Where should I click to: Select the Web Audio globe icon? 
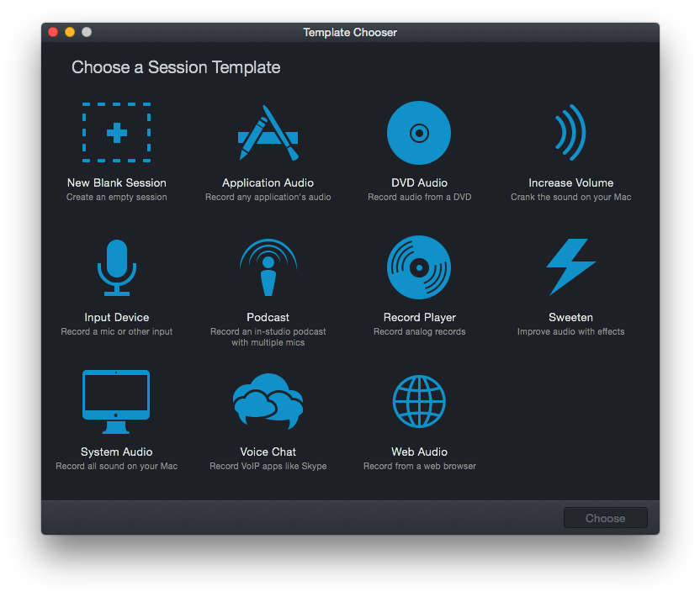coord(419,401)
